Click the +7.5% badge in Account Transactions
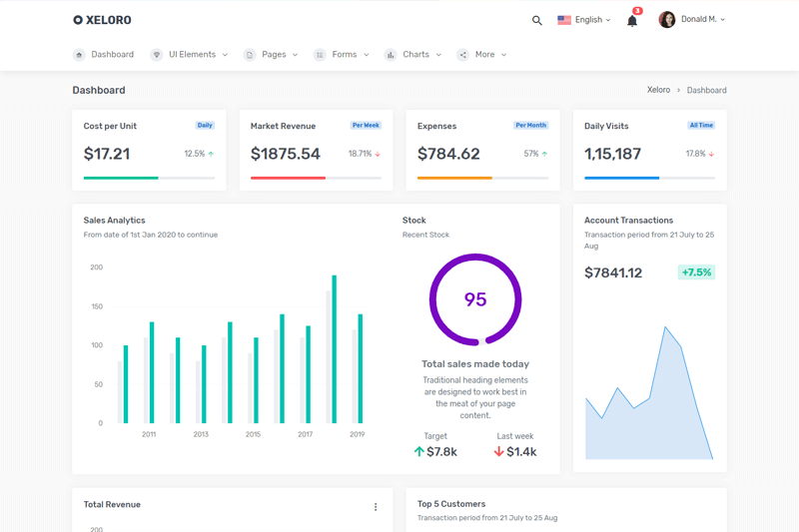 click(696, 272)
